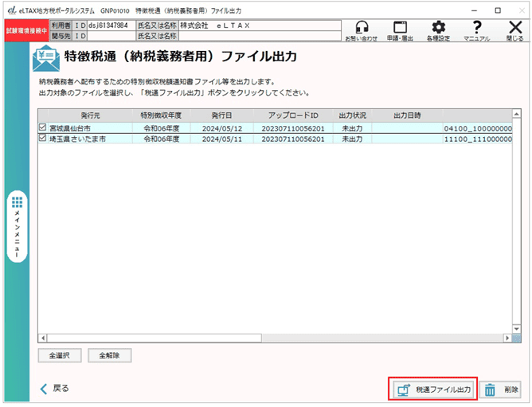
Task: Click the 04100_100000000 file name cell
Action: click(x=478, y=128)
